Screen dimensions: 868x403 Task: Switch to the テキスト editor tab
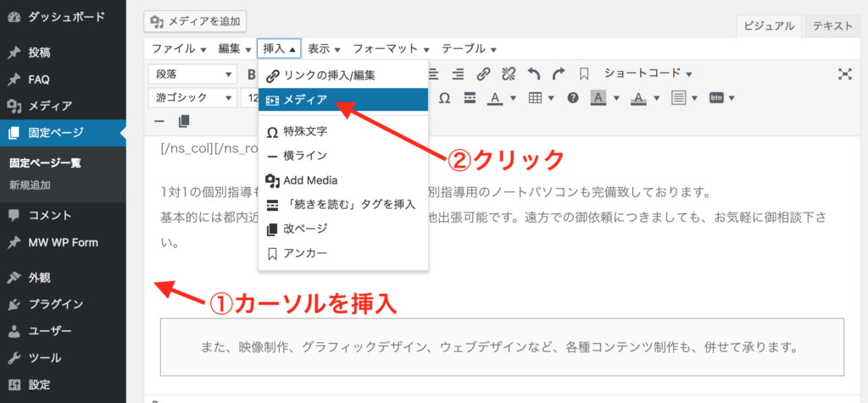coord(832,25)
